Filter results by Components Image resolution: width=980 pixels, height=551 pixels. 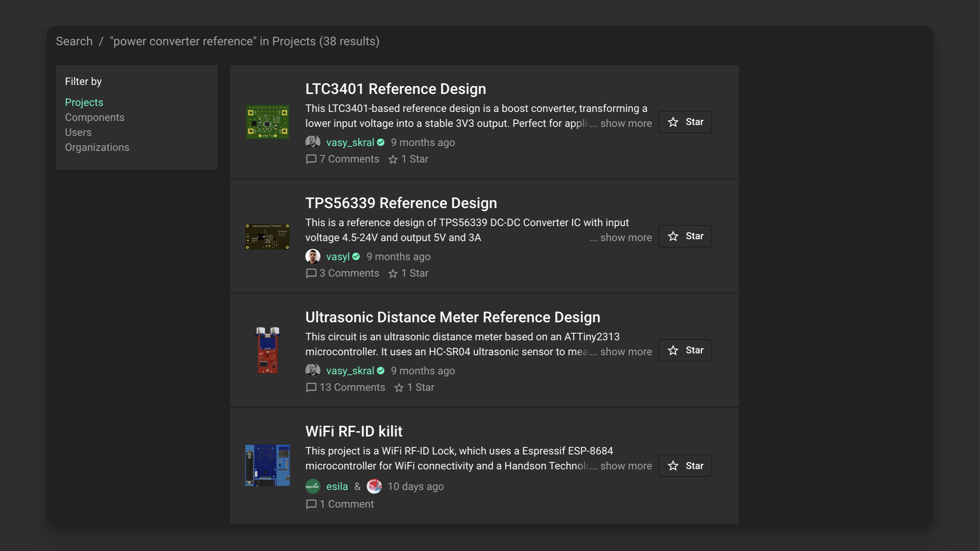(x=95, y=117)
